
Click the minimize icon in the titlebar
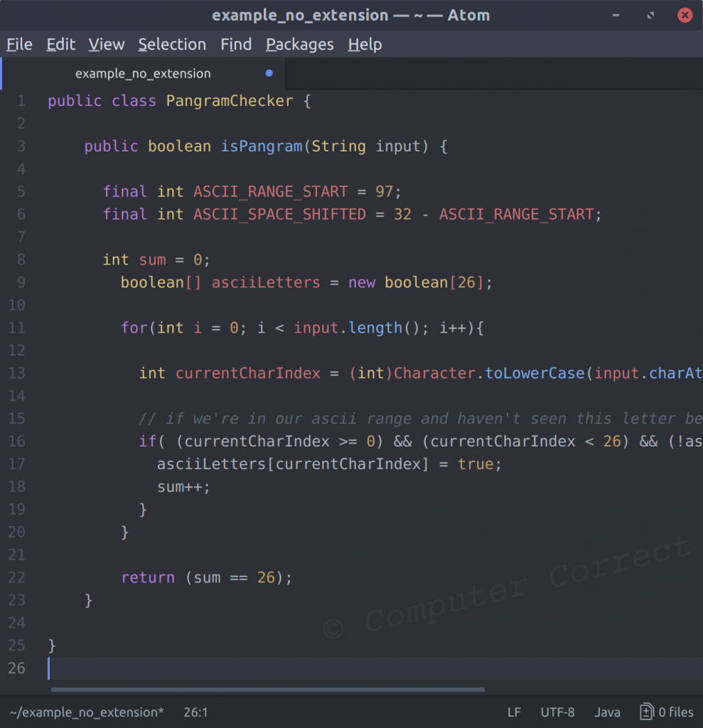[616, 14]
